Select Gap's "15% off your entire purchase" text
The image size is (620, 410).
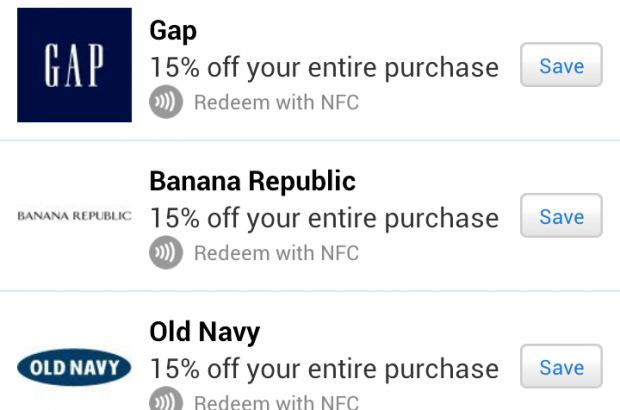click(x=324, y=68)
